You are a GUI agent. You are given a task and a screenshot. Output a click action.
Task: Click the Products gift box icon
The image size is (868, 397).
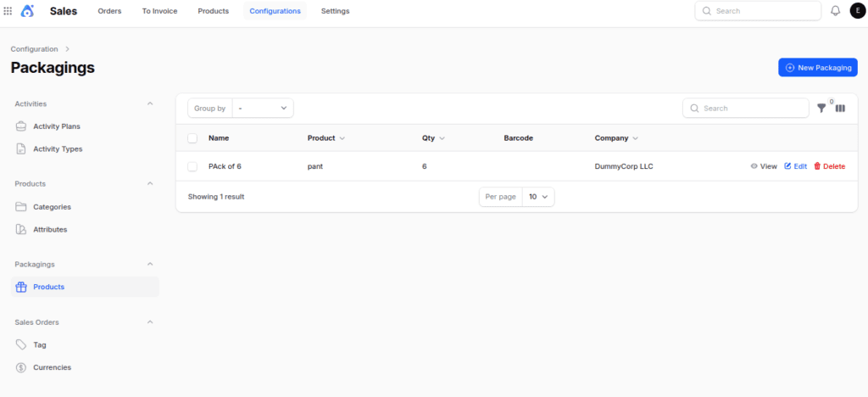[x=21, y=287]
